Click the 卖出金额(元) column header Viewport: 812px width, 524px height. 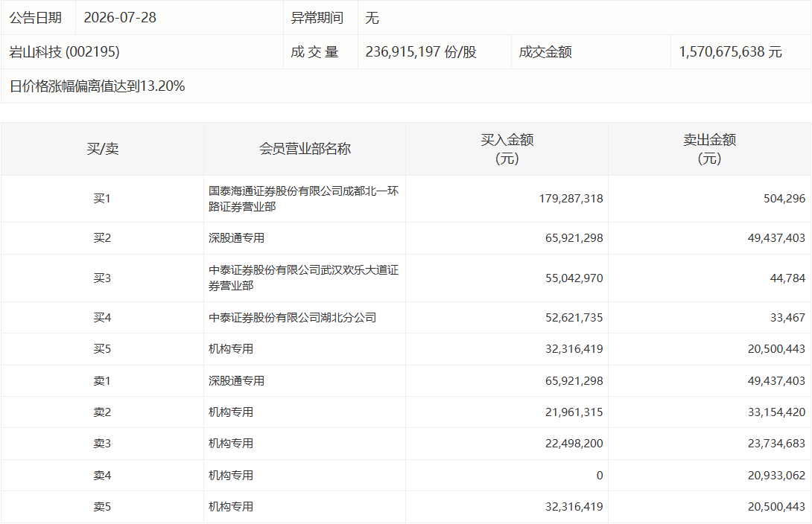(x=709, y=149)
